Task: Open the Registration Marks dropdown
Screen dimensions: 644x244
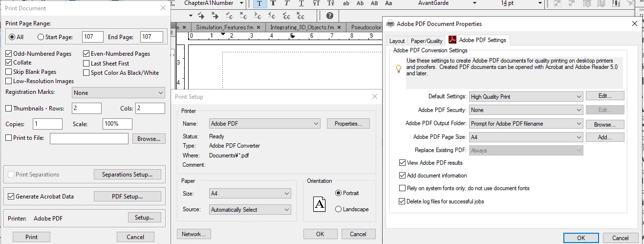Action: (x=119, y=92)
